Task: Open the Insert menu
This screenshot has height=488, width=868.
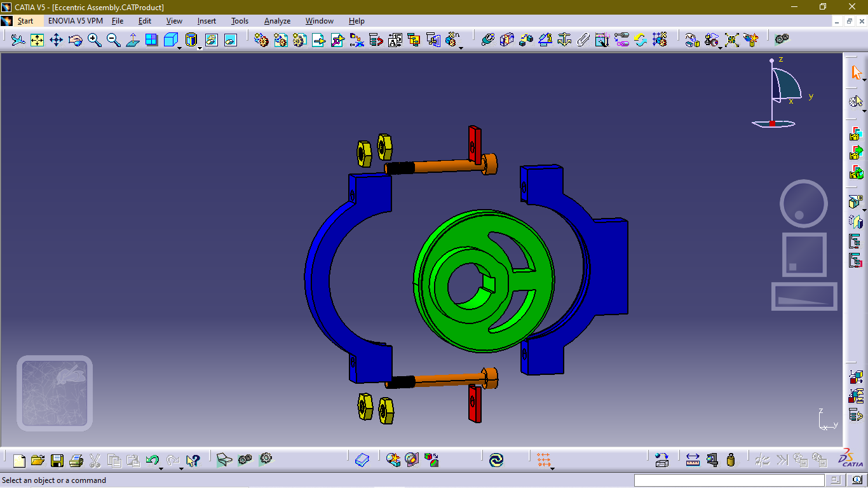Action: [207, 21]
